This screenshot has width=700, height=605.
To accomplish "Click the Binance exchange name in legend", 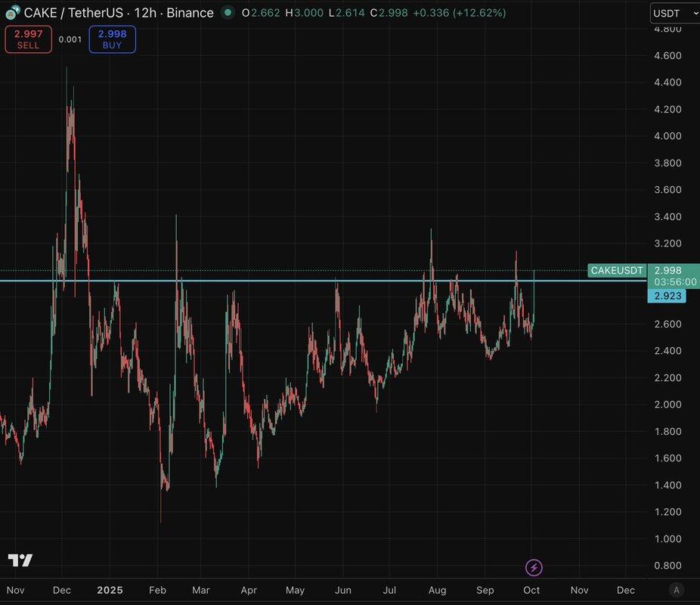I will [x=190, y=13].
